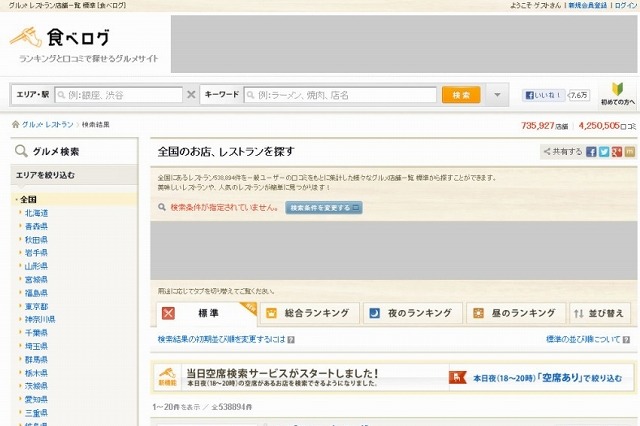640x426 pixels.
Task: Narrow area to 秋田県
Action: point(36,240)
